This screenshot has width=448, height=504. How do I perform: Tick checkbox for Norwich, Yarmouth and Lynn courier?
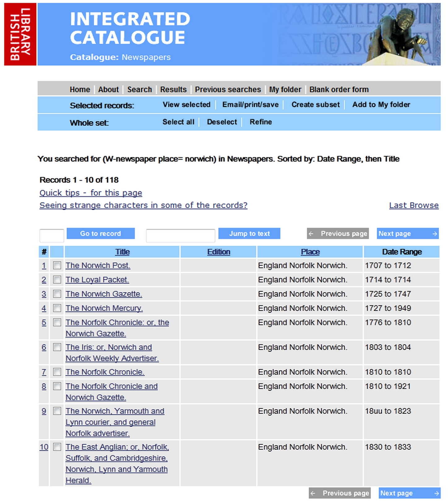[x=57, y=411]
